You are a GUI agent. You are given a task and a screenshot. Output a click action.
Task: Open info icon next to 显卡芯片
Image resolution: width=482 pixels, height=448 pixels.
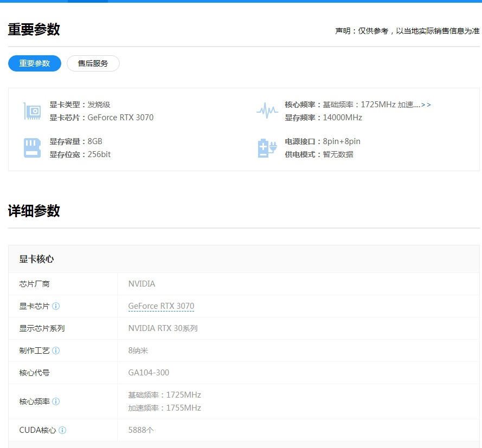[x=56, y=306]
